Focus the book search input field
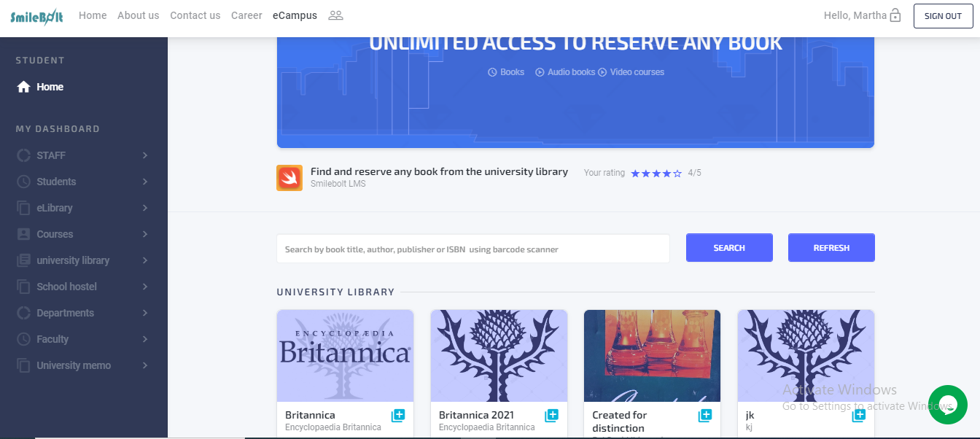The height and width of the screenshot is (439, 980). (472, 249)
